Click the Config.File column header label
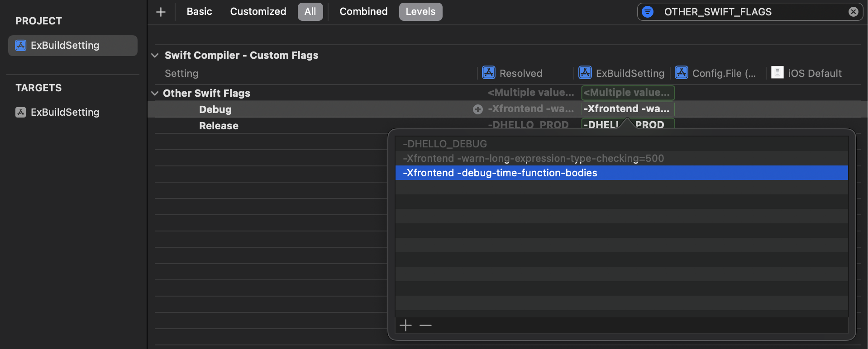The height and width of the screenshot is (349, 868). [x=724, y=73]
